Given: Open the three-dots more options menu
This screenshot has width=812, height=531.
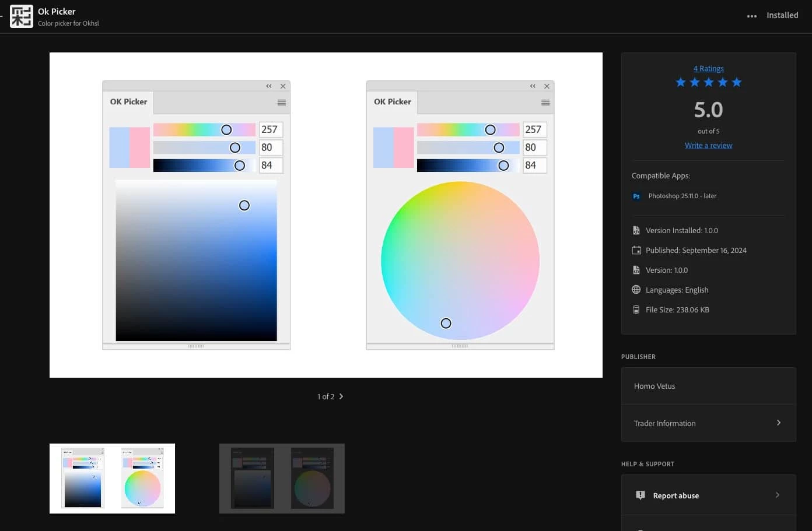Looking at the screenshot, I should coord(752,16).
